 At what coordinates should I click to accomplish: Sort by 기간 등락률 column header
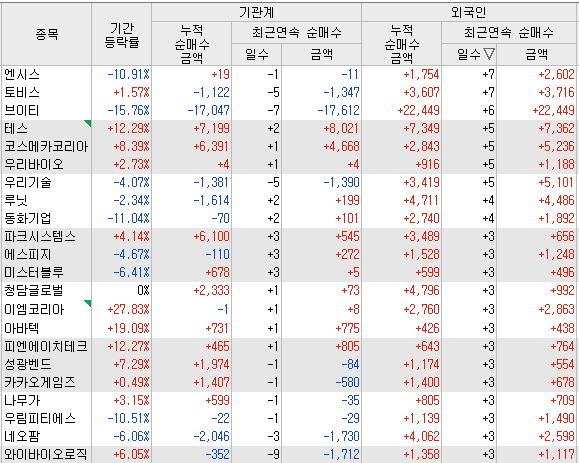pos(121,35)
